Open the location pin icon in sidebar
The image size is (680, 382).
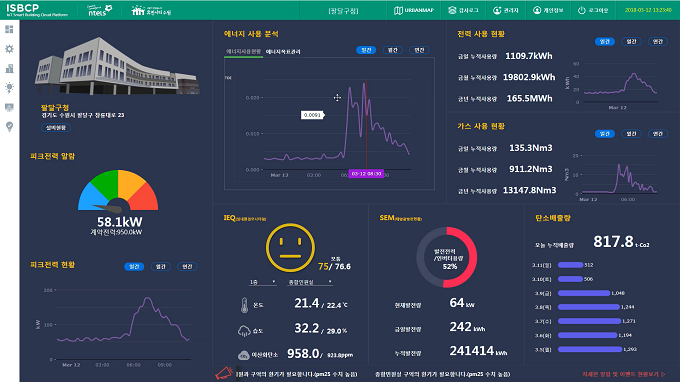click(9, 127)
